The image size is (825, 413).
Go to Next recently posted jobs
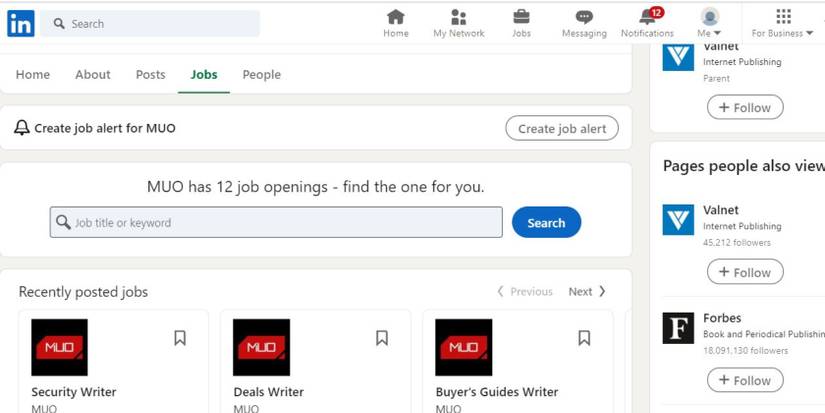pyautogui.click(x=587, y=291)
